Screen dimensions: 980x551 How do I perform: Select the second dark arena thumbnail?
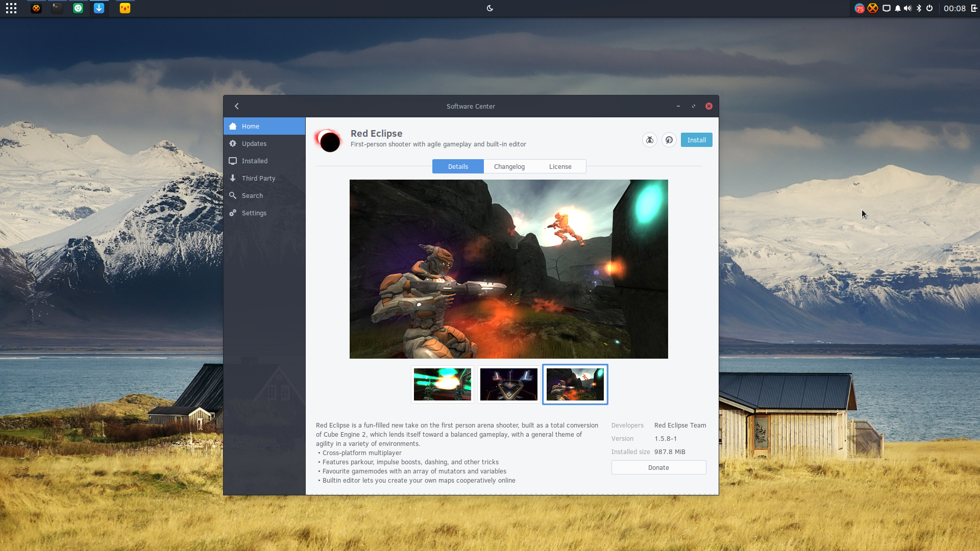click(508, 384)
